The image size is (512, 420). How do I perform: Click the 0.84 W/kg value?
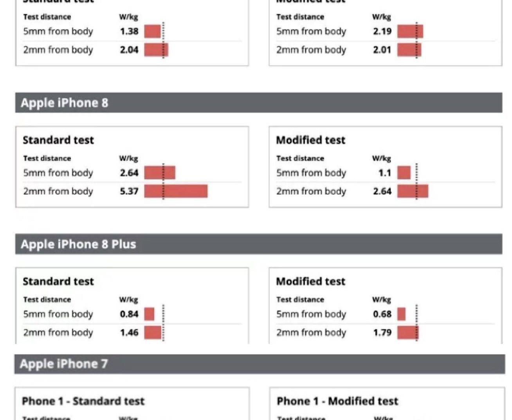129,314
